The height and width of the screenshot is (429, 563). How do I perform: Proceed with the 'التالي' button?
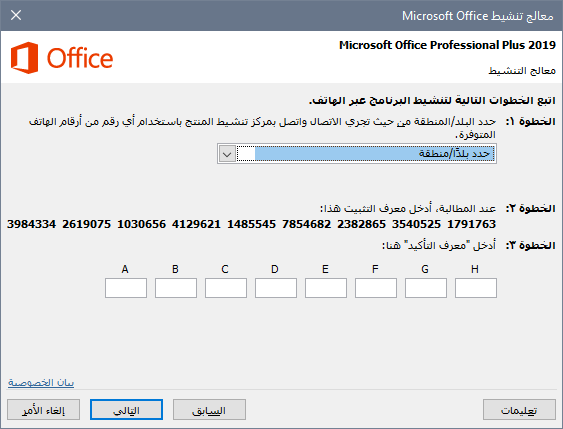tap(126, 410)
